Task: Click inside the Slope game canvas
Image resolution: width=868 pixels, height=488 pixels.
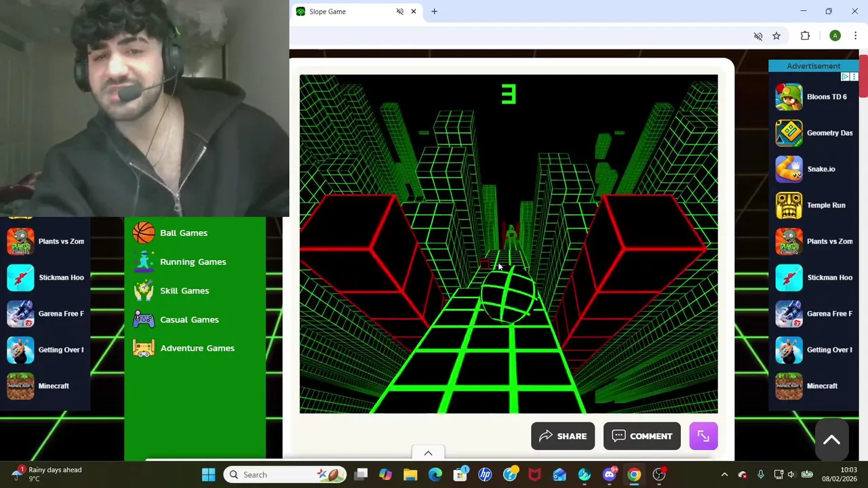Action: [509, 244]
